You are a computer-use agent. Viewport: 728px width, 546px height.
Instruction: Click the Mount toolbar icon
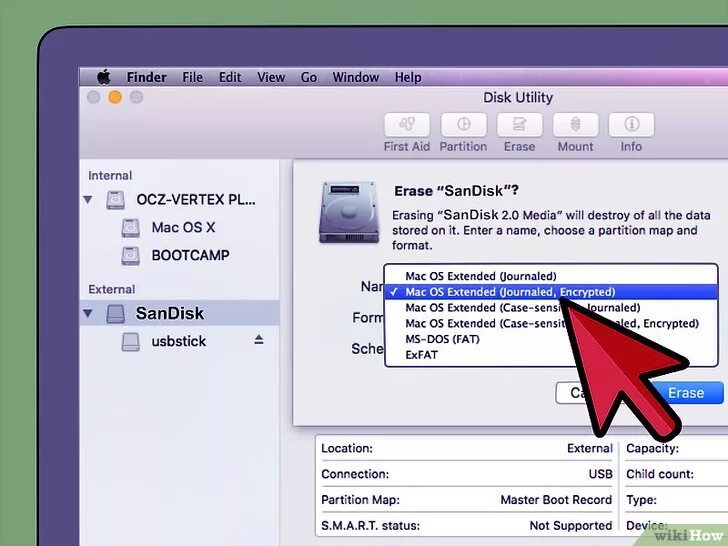[x=575, y=124]
